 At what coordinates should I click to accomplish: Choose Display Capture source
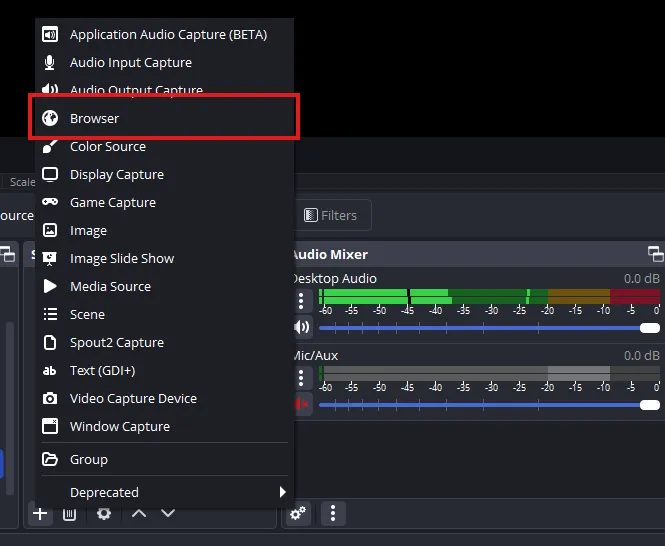116,174
